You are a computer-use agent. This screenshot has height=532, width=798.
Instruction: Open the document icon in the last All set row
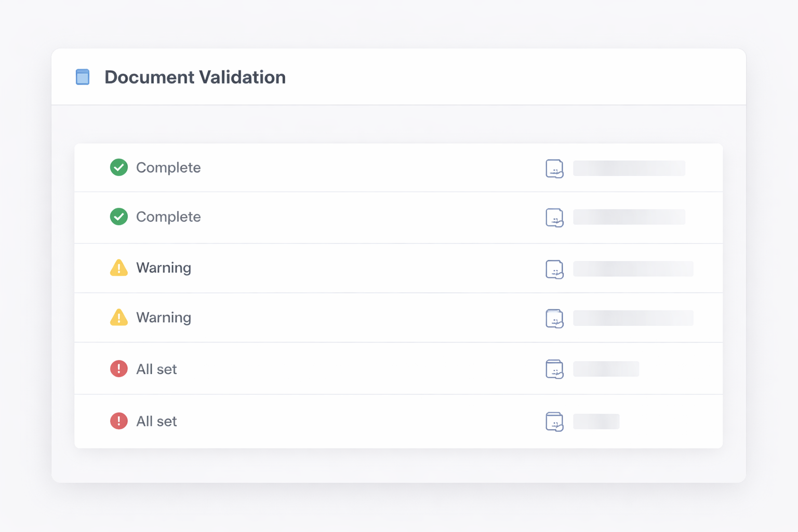click(x=554, y=421)
